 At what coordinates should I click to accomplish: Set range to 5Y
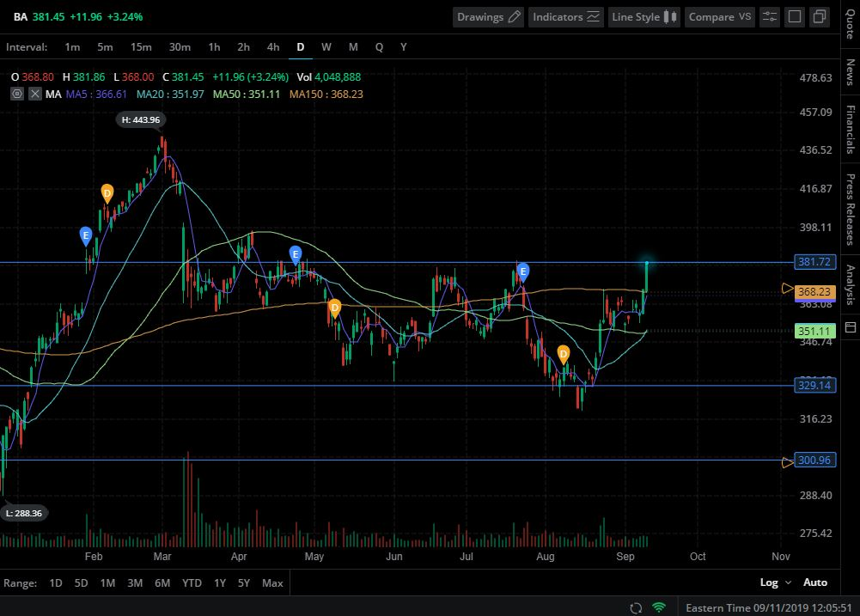point(243,583)
